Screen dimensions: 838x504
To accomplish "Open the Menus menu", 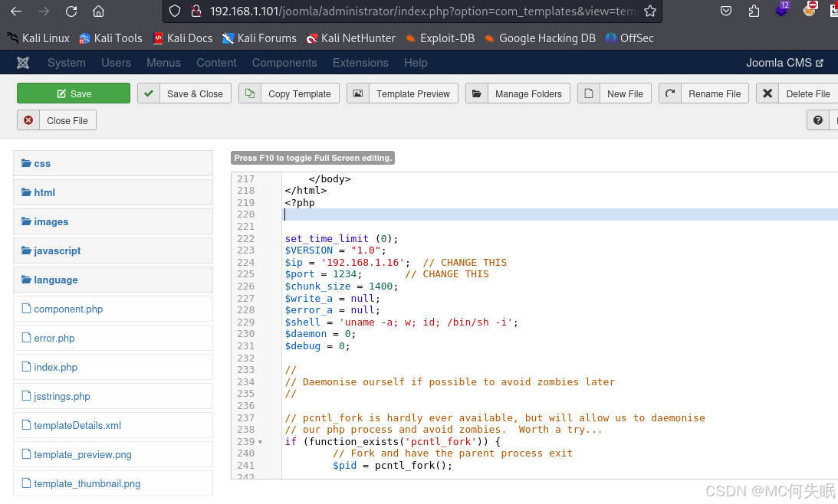I will pyautogui.click(x=163, y=63).
